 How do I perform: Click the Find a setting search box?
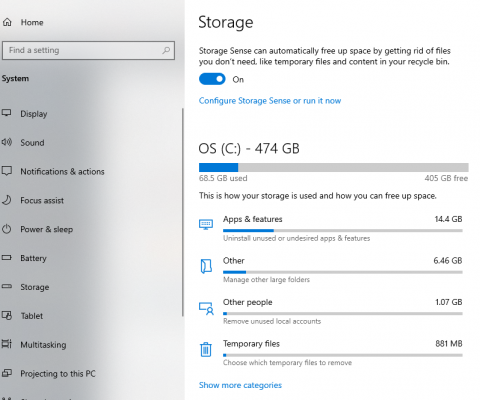[88, 50]
